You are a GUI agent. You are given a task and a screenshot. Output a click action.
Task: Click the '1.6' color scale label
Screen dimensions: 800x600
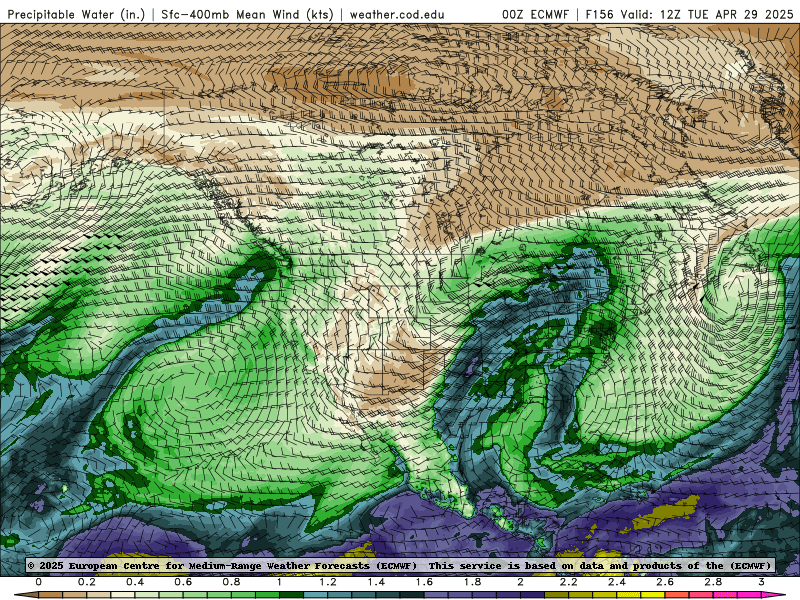424,582
